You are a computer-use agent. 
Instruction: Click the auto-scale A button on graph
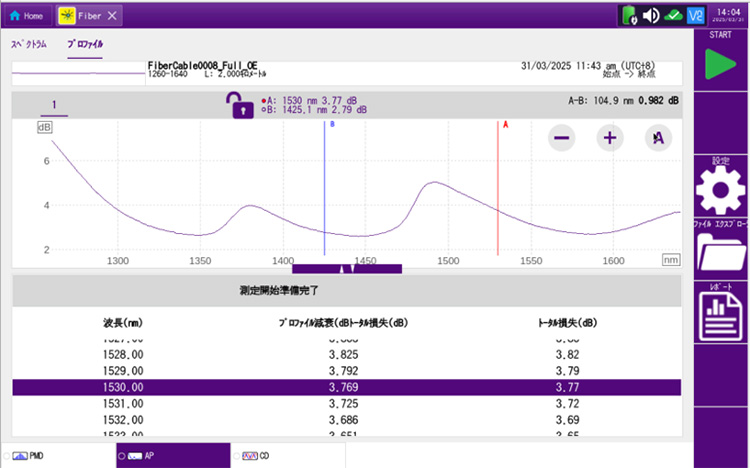(x=657, y=139)
